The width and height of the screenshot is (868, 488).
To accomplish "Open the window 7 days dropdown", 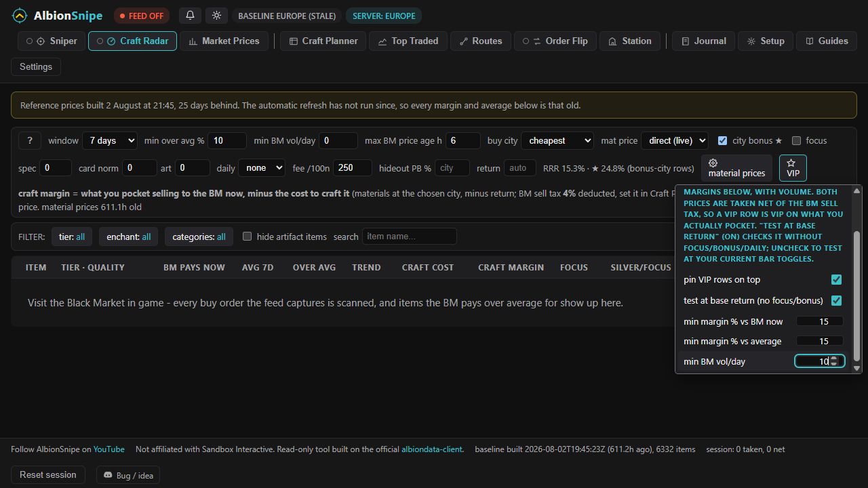I will pos(110,140).
